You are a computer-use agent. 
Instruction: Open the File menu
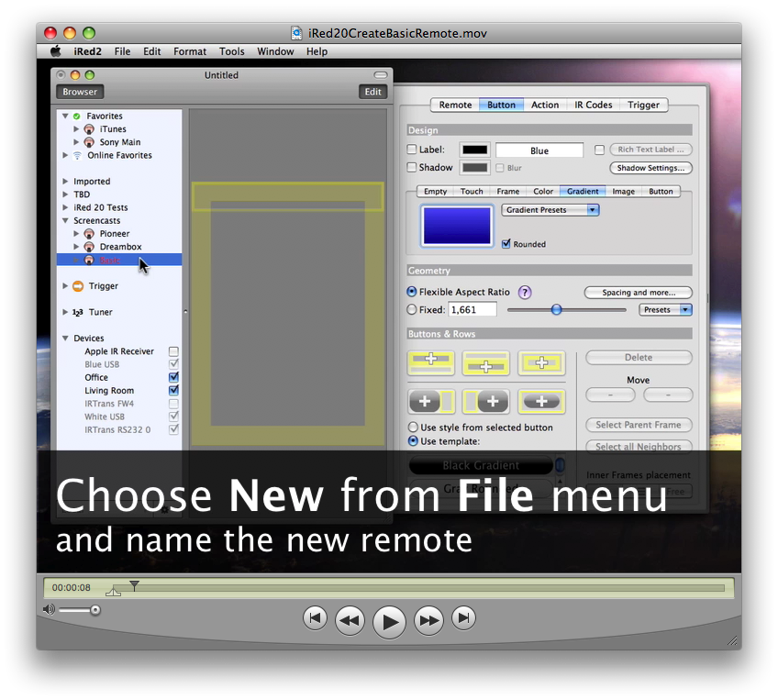[122, 51]
